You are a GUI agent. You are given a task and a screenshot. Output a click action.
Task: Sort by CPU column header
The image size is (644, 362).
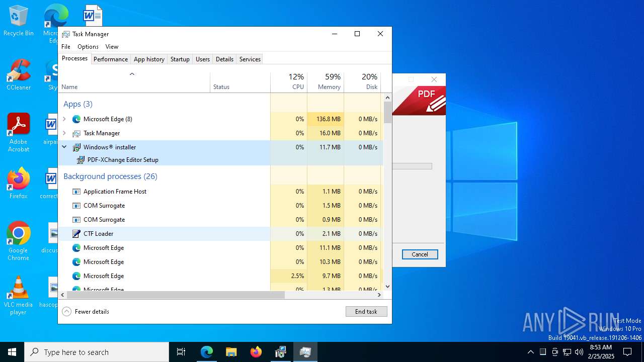click(x=289, y=82)
